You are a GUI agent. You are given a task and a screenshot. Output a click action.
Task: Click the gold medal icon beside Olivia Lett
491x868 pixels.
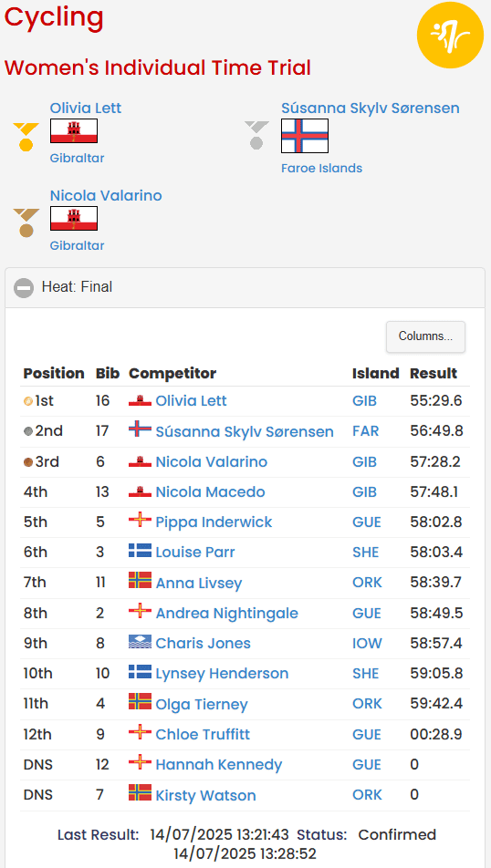[x=26, y=137]
